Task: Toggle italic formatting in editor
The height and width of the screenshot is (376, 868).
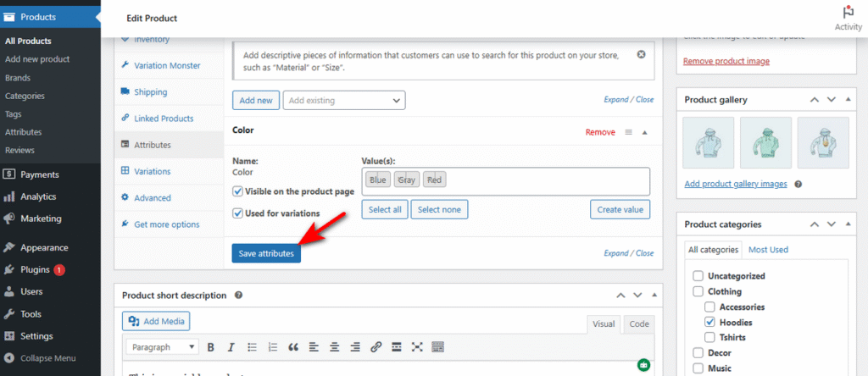Action: click(231, 347)
